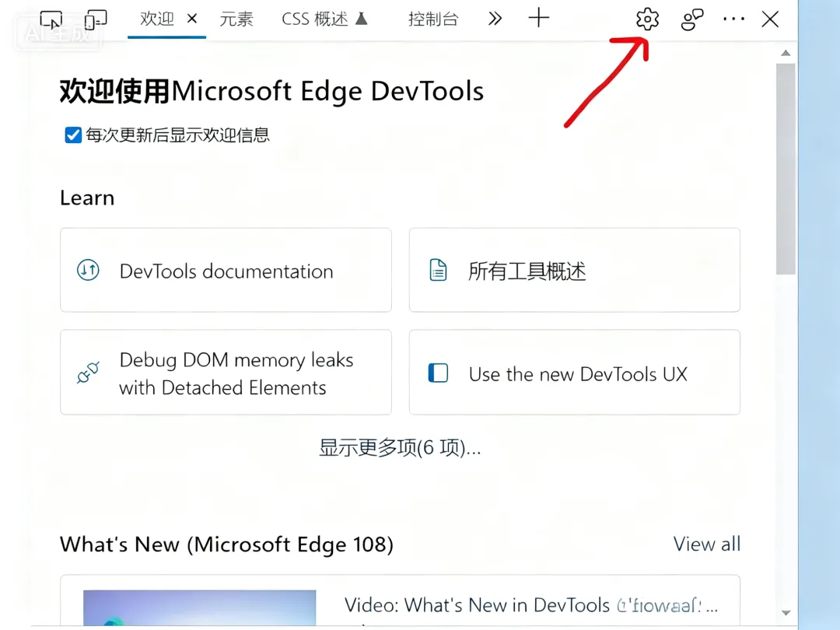Open the send feedback icon

[x=692, y=19]
